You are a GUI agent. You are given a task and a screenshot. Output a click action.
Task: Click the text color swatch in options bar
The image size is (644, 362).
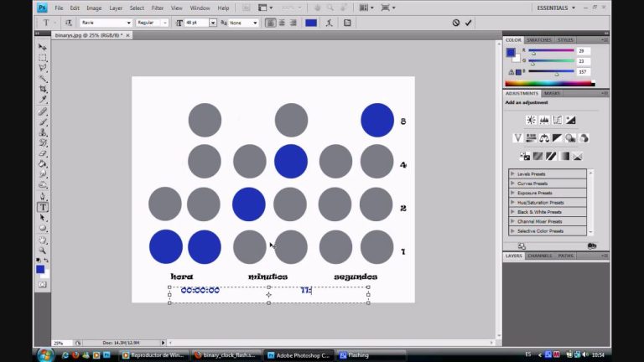coord(311,23)
